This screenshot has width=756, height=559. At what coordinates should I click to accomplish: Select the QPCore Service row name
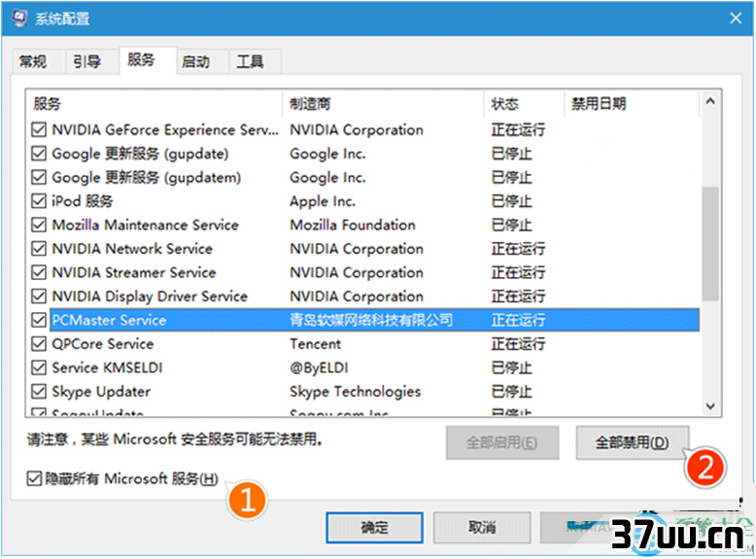(x=103, y=343)
